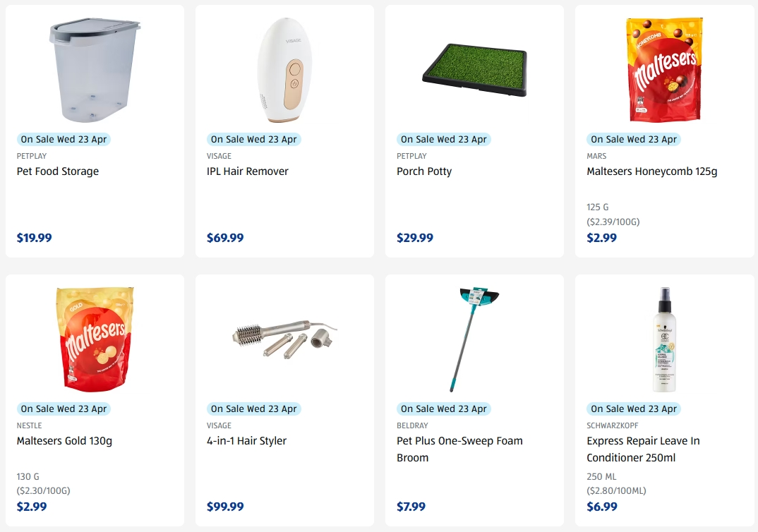View the Schwarzkopf conditioner bottle image
758x532 pixels.
(x=664, y=339)
